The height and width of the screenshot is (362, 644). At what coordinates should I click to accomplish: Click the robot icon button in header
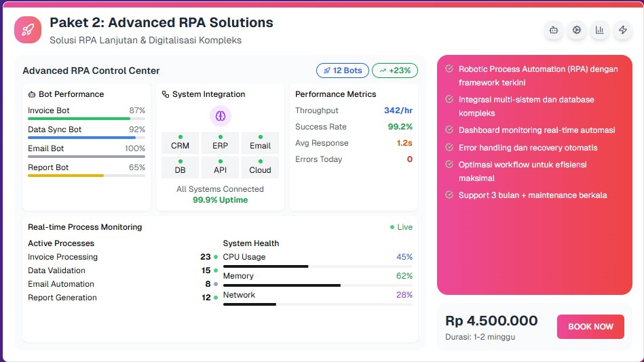click(554, 30)
